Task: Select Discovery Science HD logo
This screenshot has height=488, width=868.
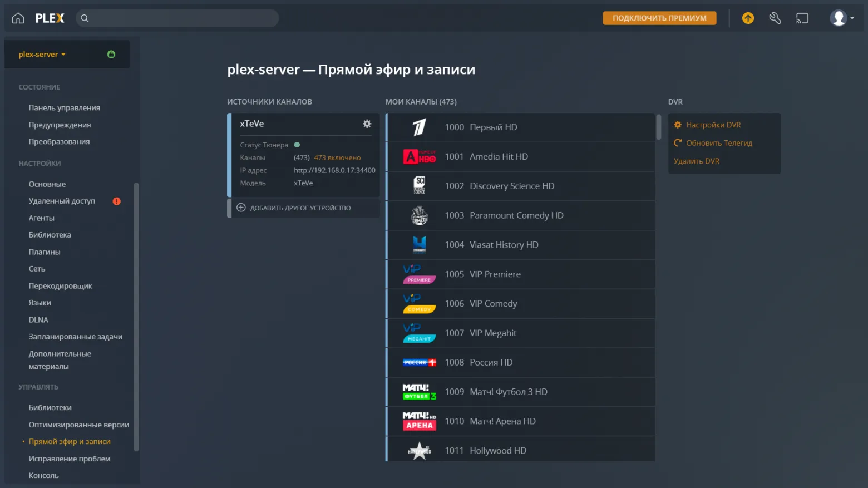Action: point(420,186)
